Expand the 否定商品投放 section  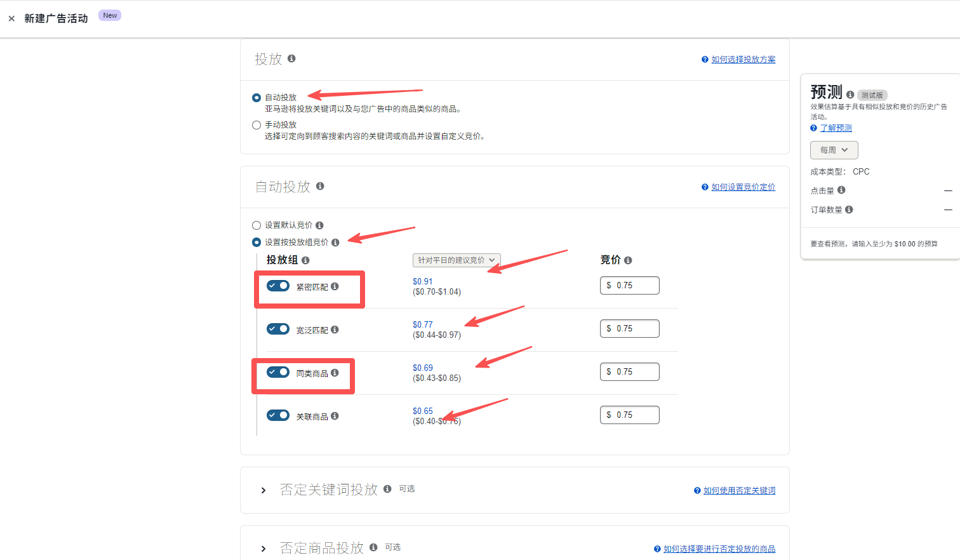(x=263, y=549)
